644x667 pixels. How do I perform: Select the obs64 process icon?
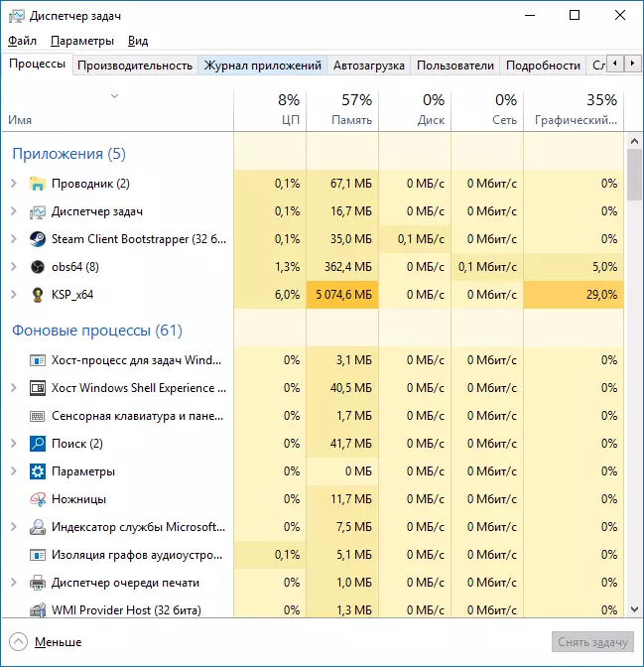coord(38,267)
